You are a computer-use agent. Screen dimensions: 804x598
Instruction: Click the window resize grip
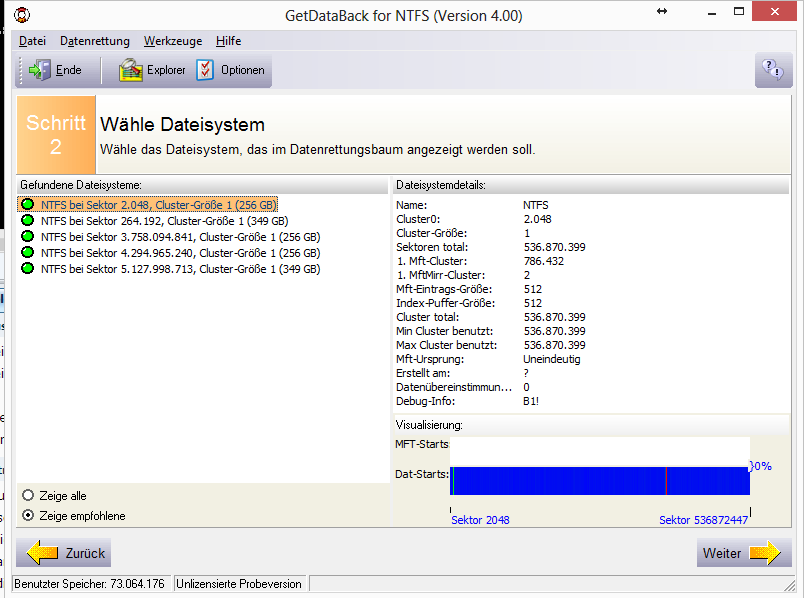[x=789, y=585]
